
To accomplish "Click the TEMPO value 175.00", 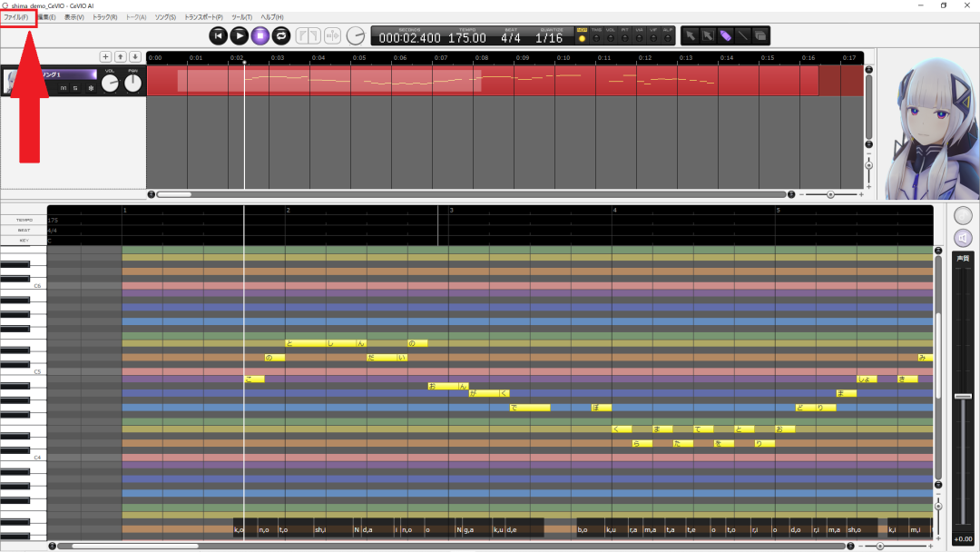I will point(467,38).
